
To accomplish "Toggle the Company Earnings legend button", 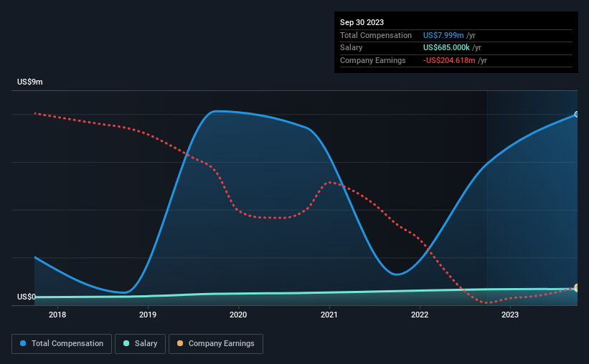I will click(x=216, y=344).
